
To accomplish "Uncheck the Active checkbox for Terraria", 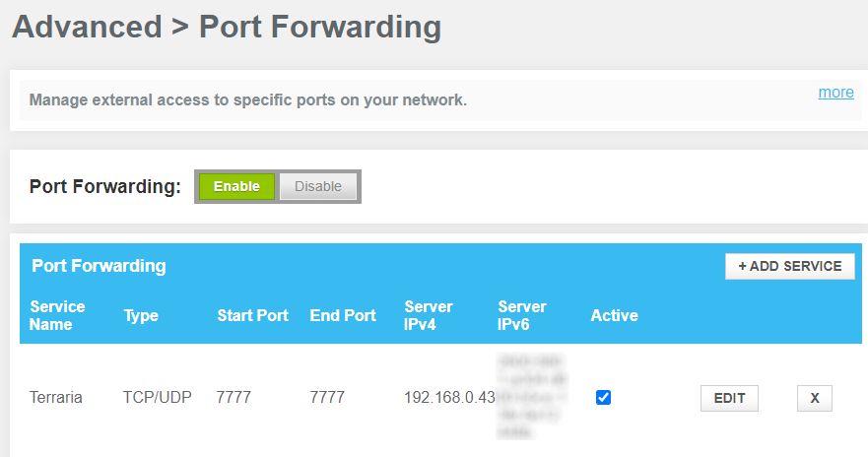I will point(604,398).
